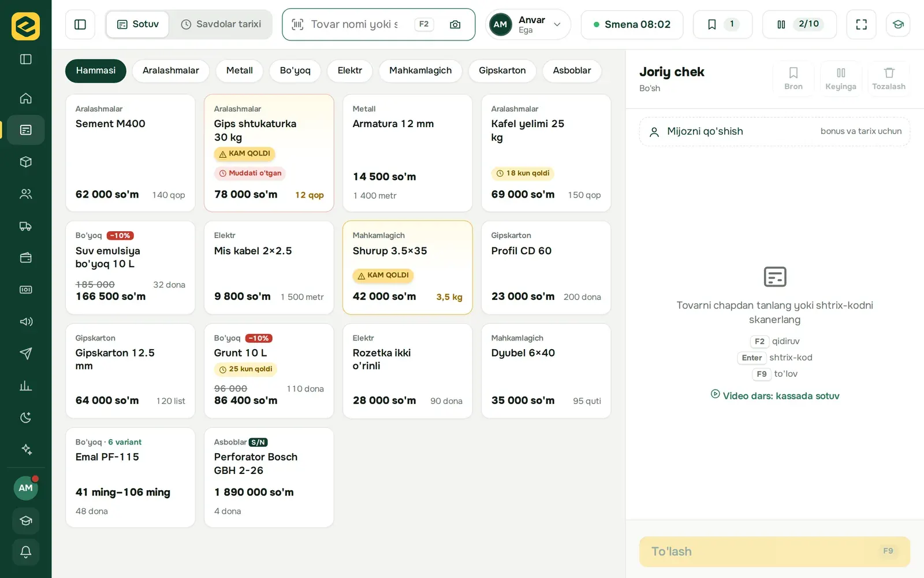Add Shurup 3.5×35 product card
Screen dimensions: 924x578
click(x=408, y=268)
